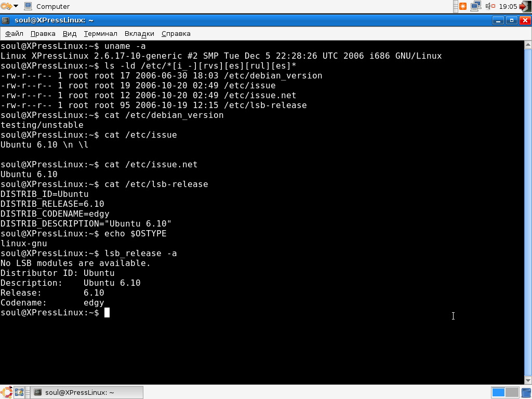The height and width of the screenshot is (399, 532).
Task: Click the muted volume speaker icon
Action: 490,6
